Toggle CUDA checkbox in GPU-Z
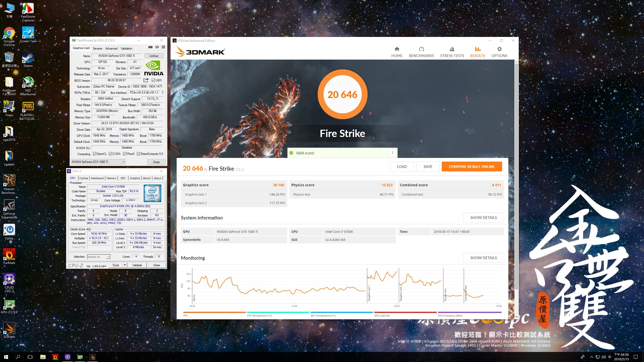644x362 pixels. click(110, 154)
